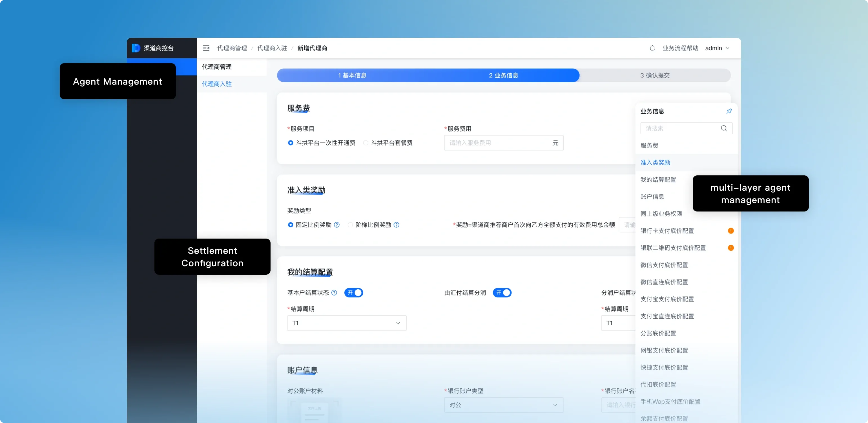Select 斗拱平台套餐费 radio option

pos(366,143)
